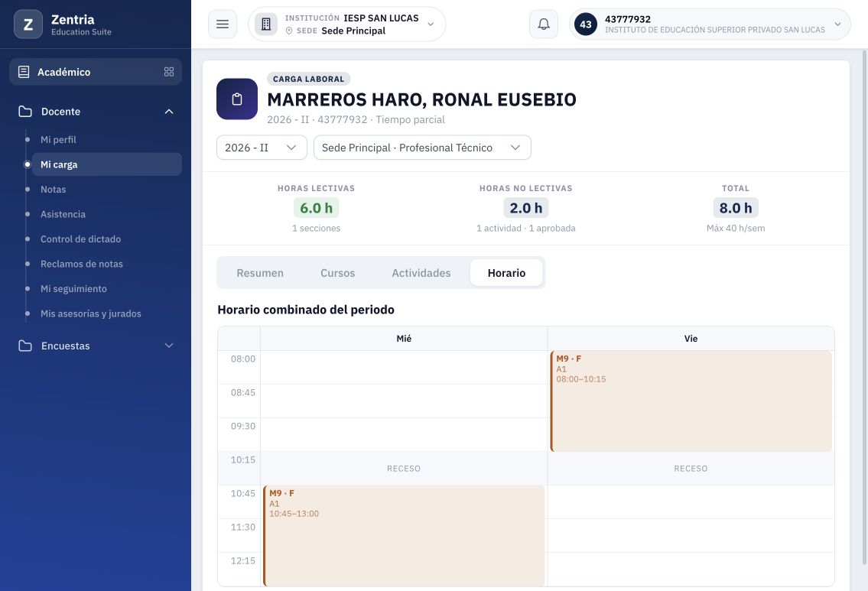Click the institution building icon

[x=265, y=24]
